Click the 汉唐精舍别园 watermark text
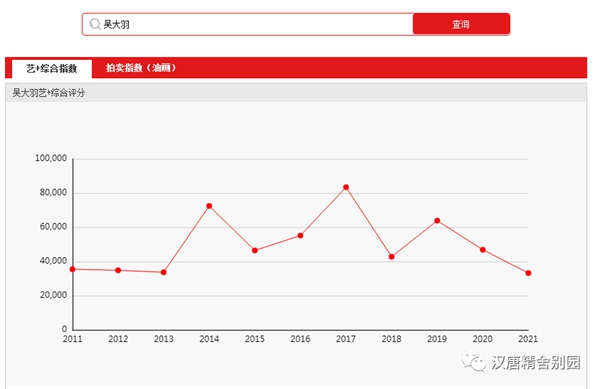 [536, 362]
